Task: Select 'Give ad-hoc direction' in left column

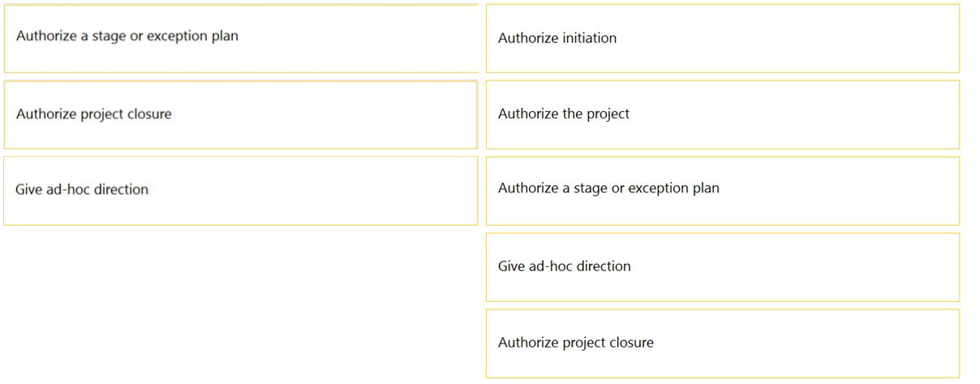Action: (241, 191)
